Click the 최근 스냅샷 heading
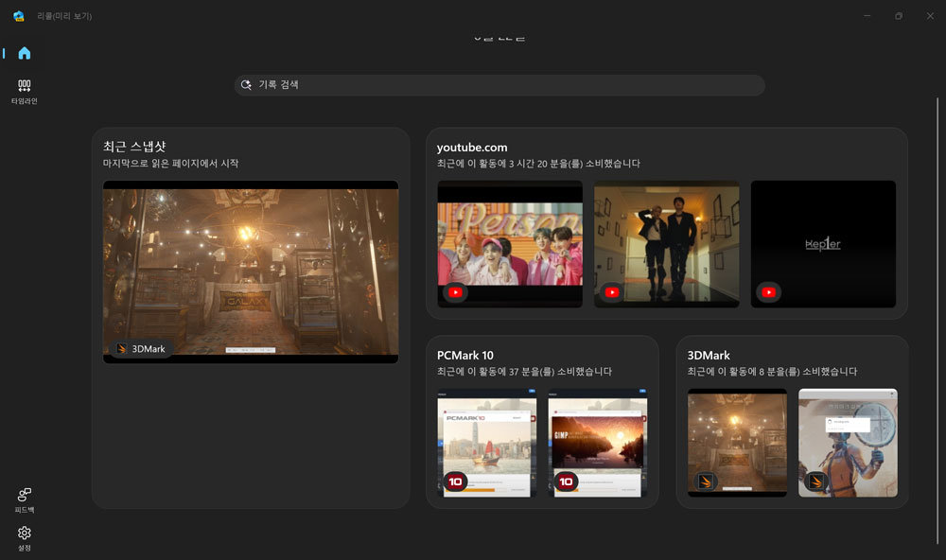Viewport: 946px width, 560px height. tap(134, 147)
